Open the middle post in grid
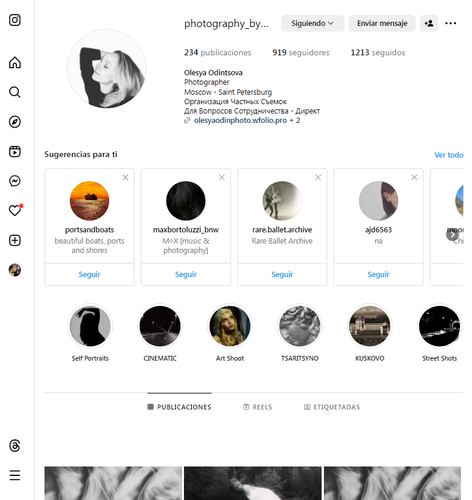Viewport: 472px width, 500px height. [x=253, y=483]
